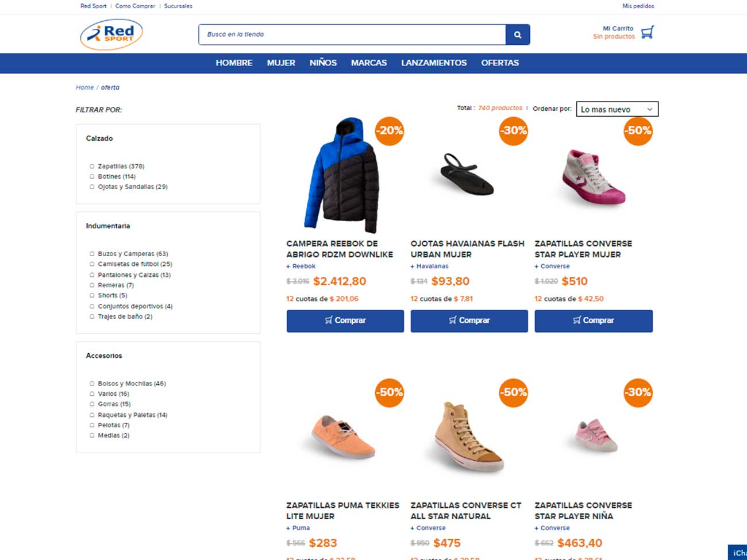The image size is (747, 560).
Task: Enable the Bolsos y Mochilas filter
Action: click(x=92, y=384)
